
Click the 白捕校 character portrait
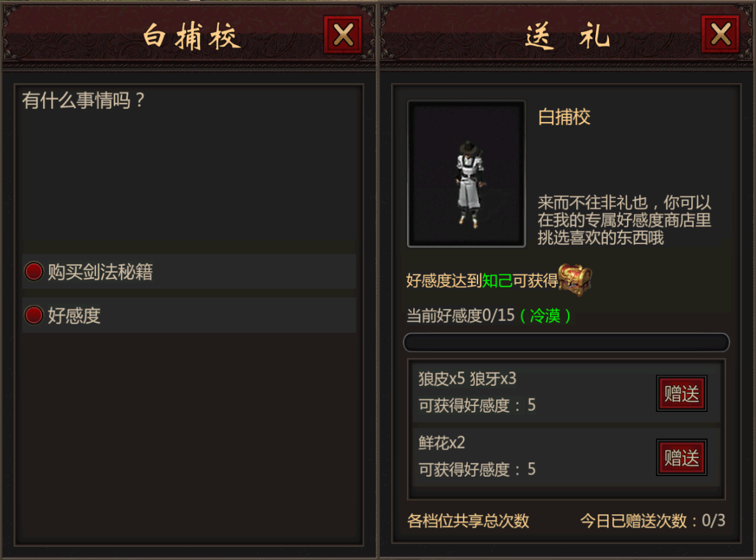point(466,174)
